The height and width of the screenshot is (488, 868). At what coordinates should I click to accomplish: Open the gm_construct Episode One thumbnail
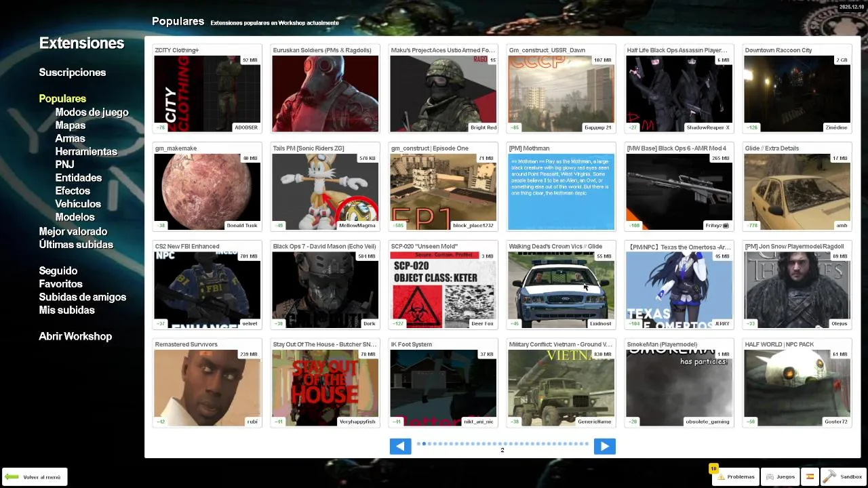tap(443, 192)
